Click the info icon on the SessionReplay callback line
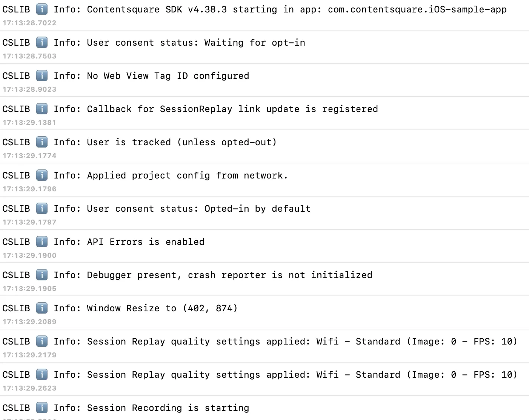This screenshot has height=420, width=529. [42, 109]
